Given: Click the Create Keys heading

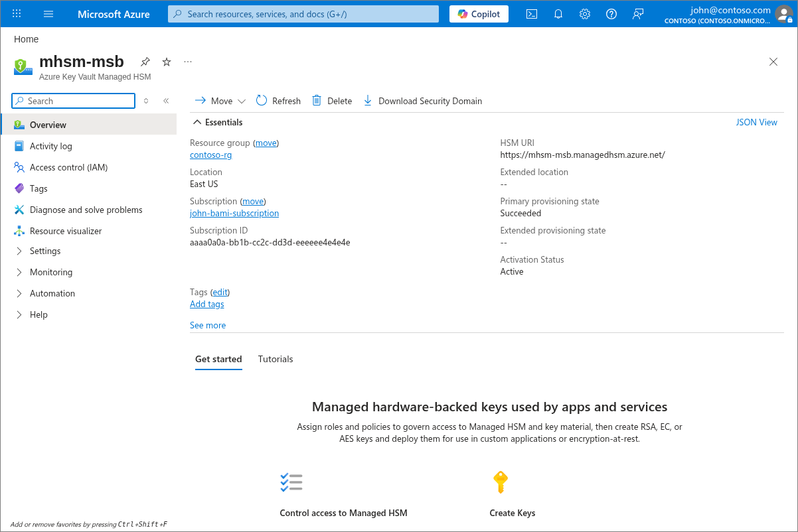Looking at the screenshot, I should [x=513, y=513].
